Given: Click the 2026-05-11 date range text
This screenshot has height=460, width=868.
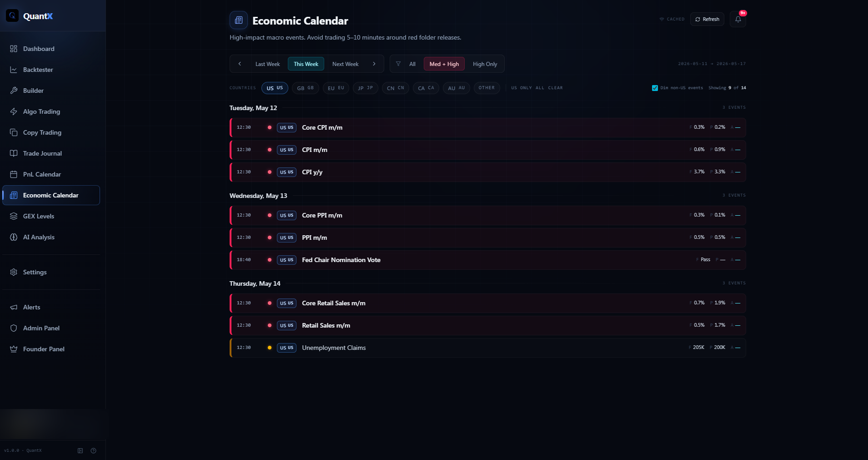Looking at the screenshot, I should point(712,64).
